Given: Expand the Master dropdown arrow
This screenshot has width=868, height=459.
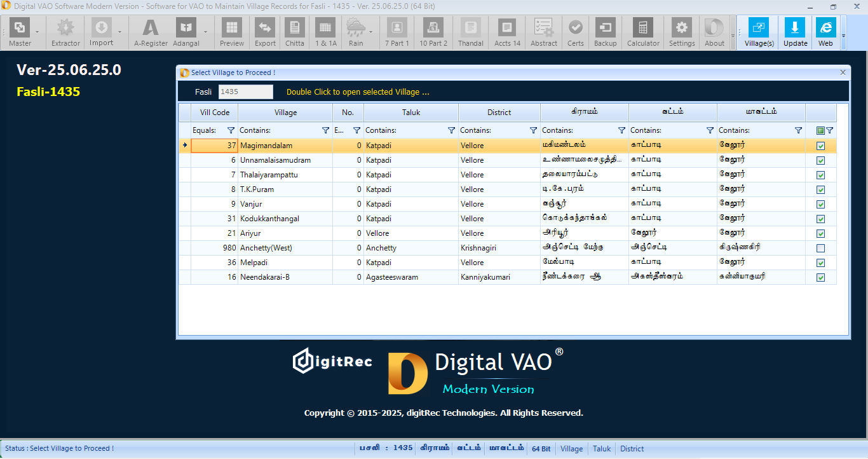Looking at the screenshot, I should pyautogui.click(x=37, y=32).
